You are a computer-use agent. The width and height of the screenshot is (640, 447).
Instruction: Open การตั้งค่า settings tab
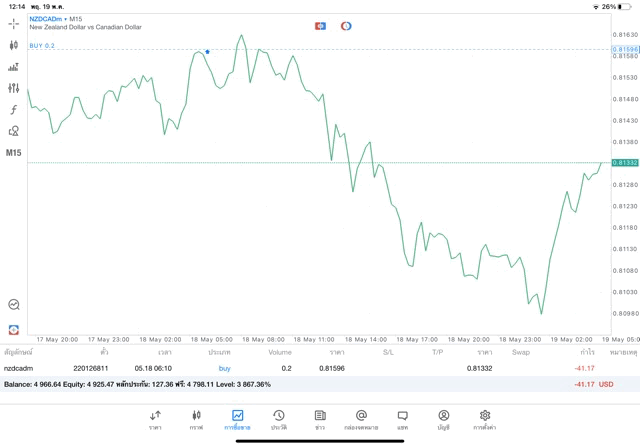pyautogui.click(x=485, y=420)
